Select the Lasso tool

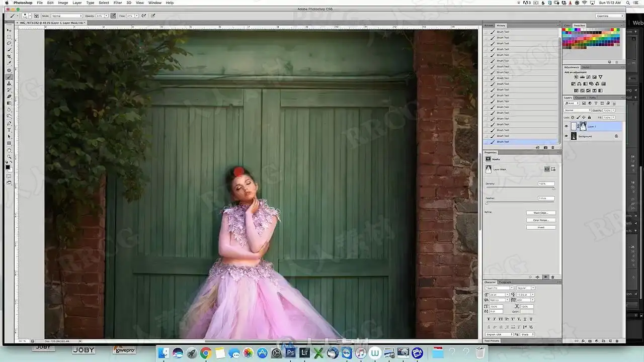pos(9,43)
